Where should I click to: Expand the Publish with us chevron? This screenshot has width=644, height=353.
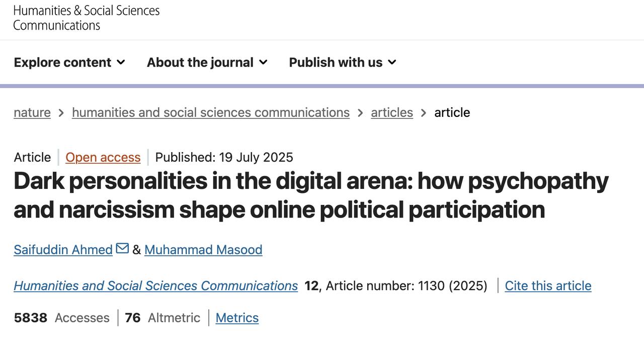pyautogui.click(x=392, y=62)
